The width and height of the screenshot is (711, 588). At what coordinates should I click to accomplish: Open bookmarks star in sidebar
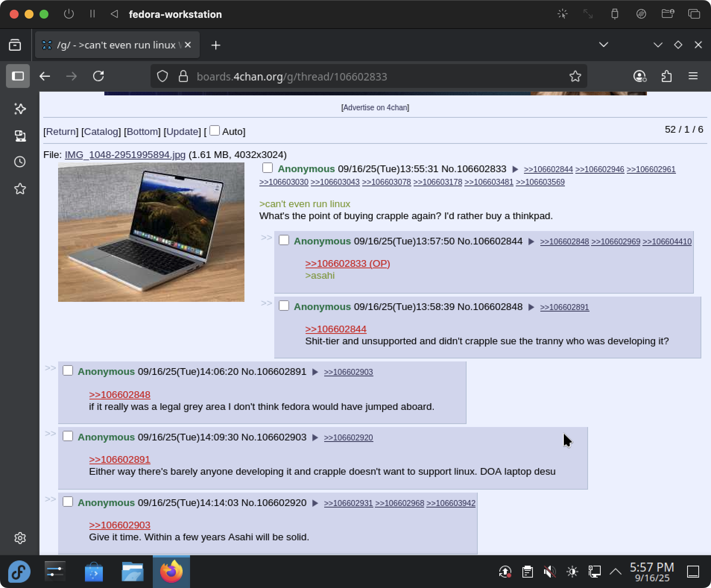click(x=20, y=189)
